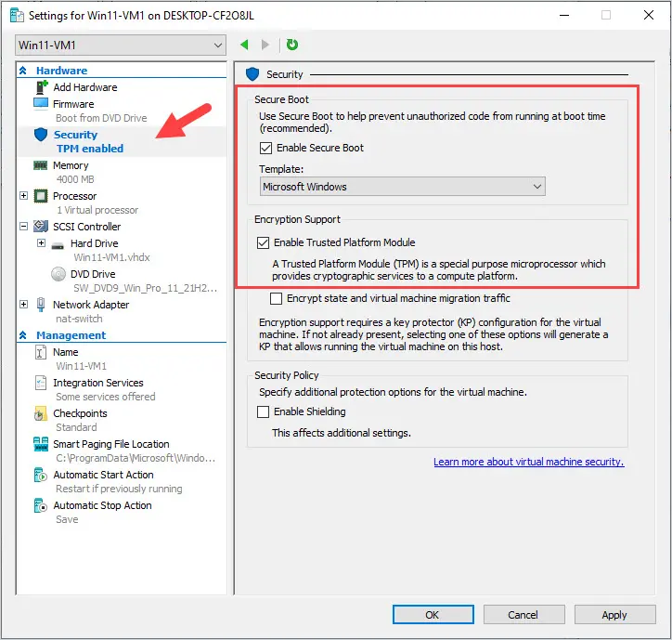
Task: Click the Automatic Stop Action icon
Action: 40,505
